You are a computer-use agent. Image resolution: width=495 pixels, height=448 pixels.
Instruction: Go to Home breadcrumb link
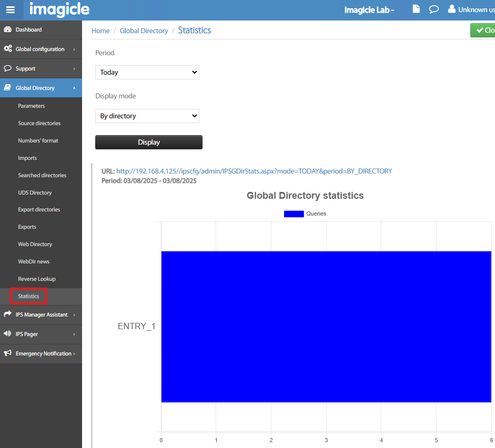pyautogui.click(x=100, y=31)
